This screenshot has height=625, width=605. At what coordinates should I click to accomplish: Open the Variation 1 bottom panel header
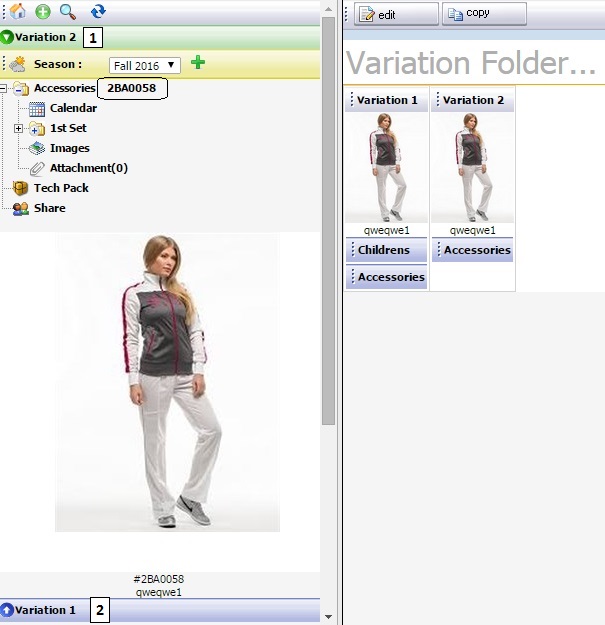[x=160, y=610]
